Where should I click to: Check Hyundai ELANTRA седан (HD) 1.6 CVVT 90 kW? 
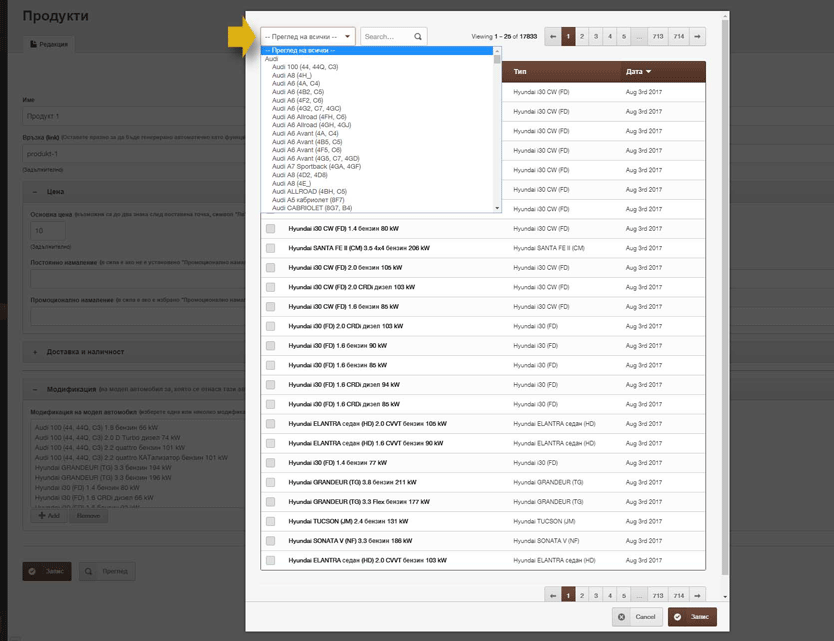point(271,443)
